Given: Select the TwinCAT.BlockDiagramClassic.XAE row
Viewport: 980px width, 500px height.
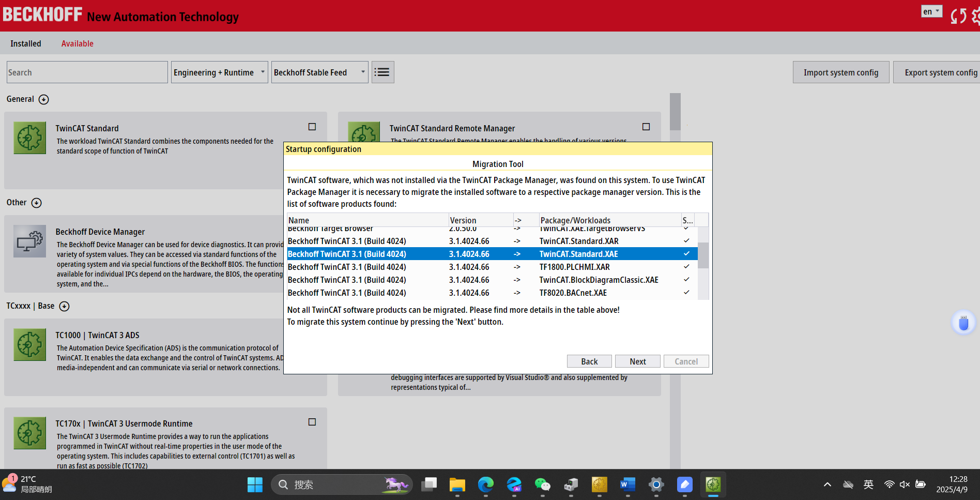Looking at the screenshot, I should [492, 280].
